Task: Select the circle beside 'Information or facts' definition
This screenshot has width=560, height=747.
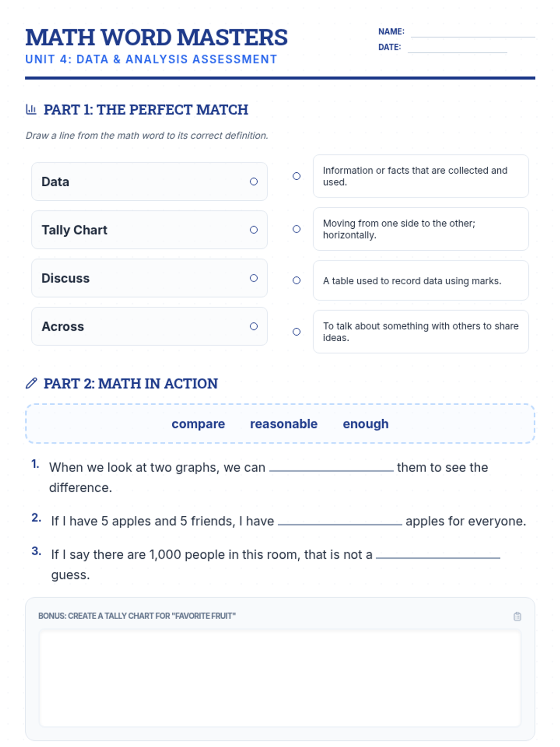Action: coord(296,176)
